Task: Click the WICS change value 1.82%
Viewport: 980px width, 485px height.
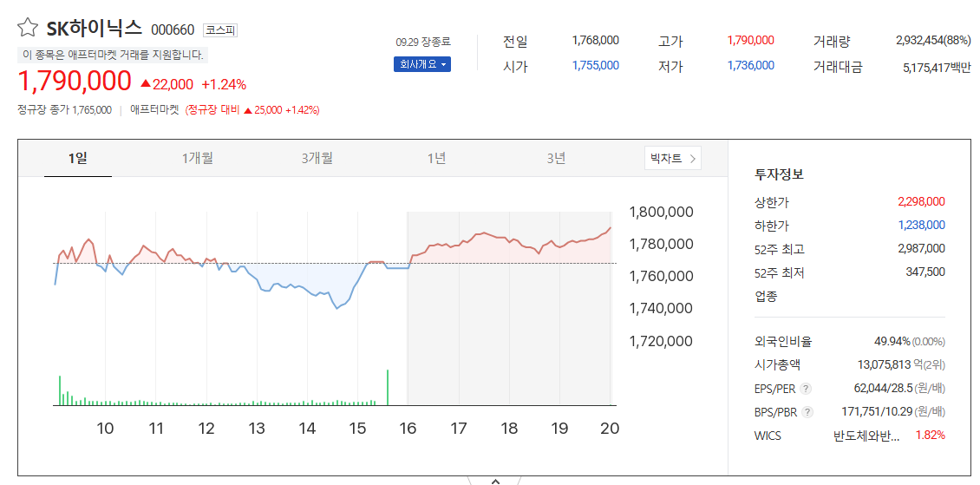Action: (930, 436)
